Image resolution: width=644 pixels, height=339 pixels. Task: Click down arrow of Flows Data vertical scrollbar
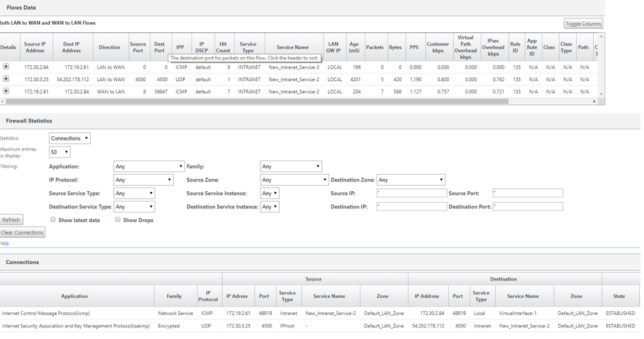coord(601,94)
